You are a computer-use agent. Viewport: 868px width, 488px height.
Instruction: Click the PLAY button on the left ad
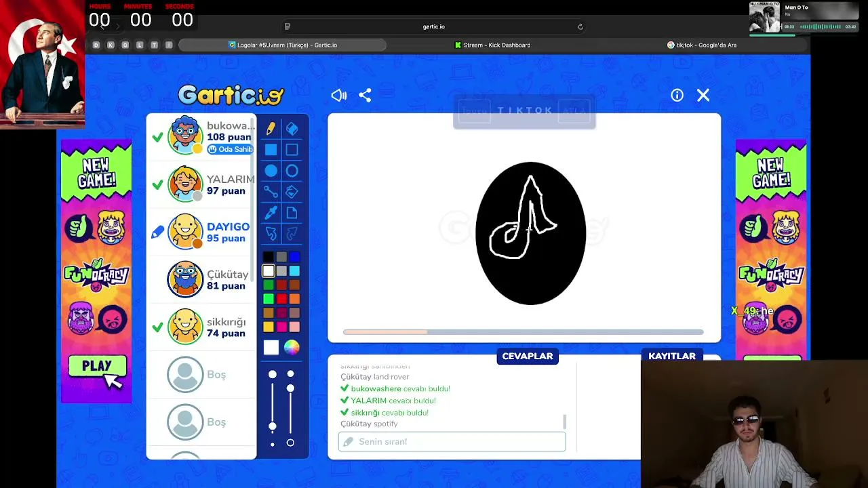[x=97, y=367]
